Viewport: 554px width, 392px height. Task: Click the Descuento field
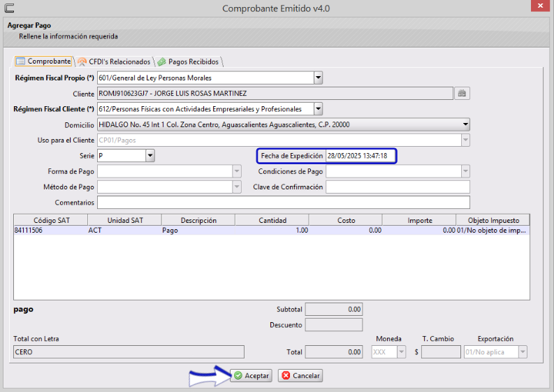[x=334, y=325]
